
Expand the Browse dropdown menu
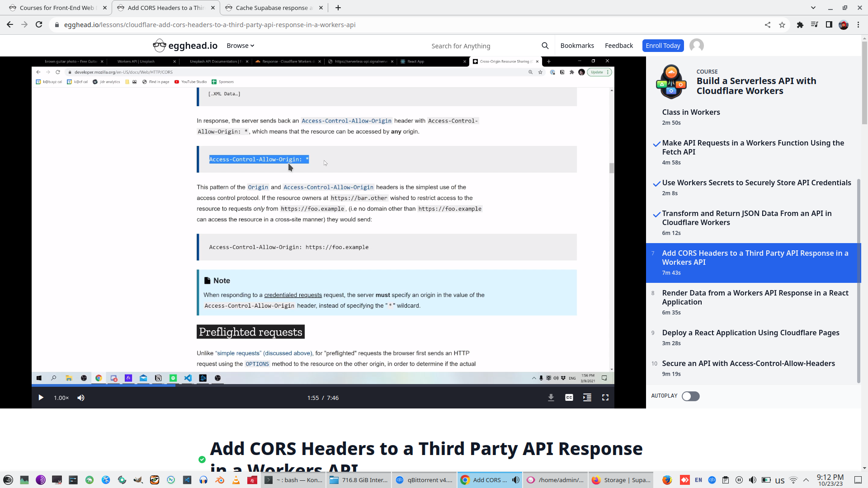point(240,46)
